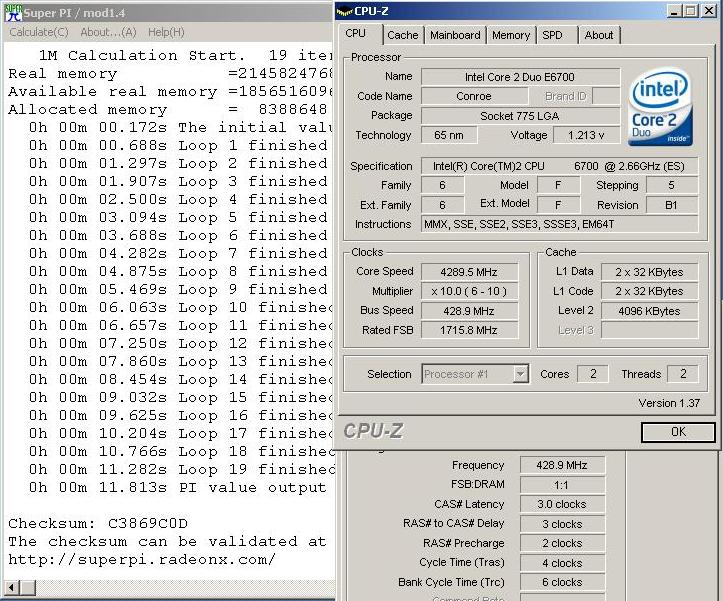Click the Rated FSB value '1715.8 MHz'

469,330
